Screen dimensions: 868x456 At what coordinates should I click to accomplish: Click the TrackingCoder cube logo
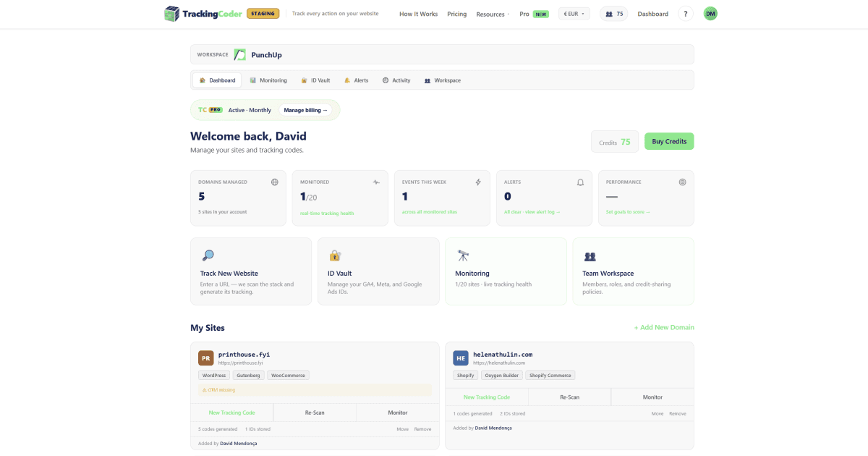pyautogui.click(x=171, y=14)
